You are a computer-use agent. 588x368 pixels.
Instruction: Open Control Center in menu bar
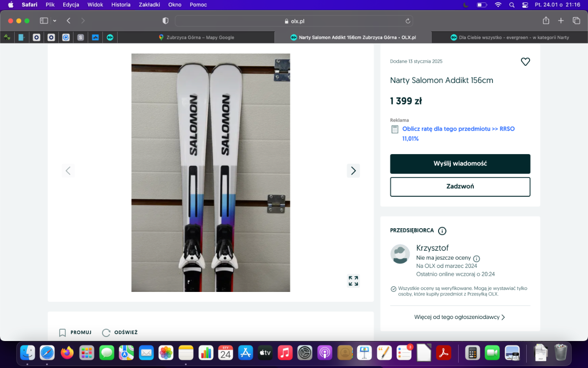point(525,5)
